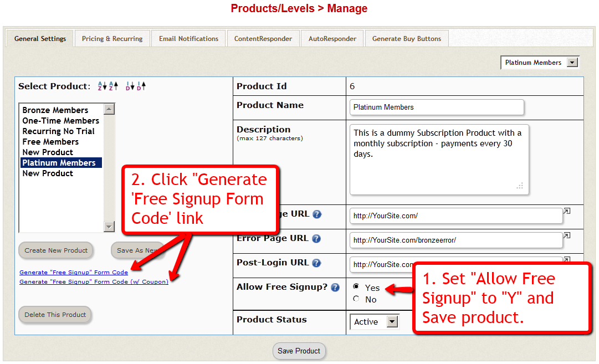This screenshot has height=364, width=599.
Task: Select highlighted Platinum Members list row
Action: (61, 163)
